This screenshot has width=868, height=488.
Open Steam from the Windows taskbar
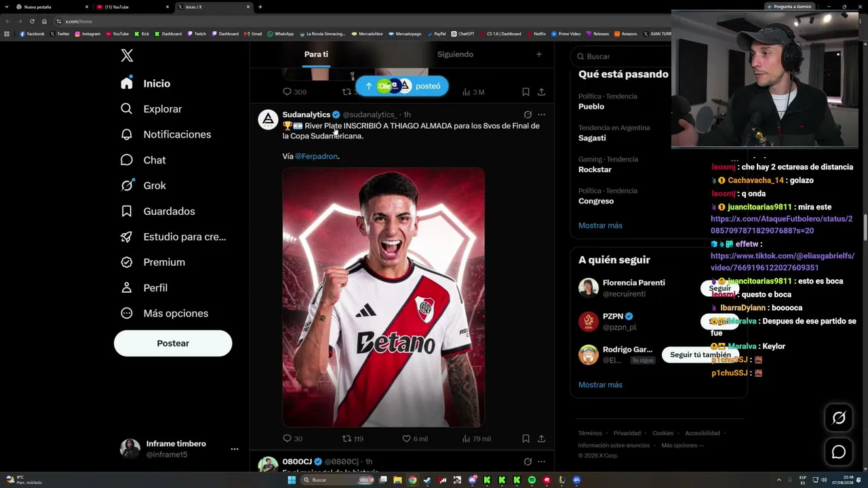click(427, 480)
